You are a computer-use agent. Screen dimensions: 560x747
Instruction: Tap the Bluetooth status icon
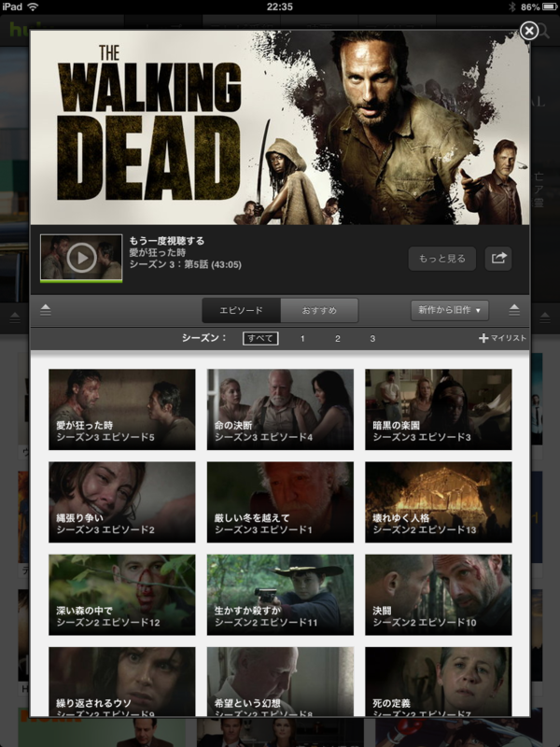tap(512, 7)
